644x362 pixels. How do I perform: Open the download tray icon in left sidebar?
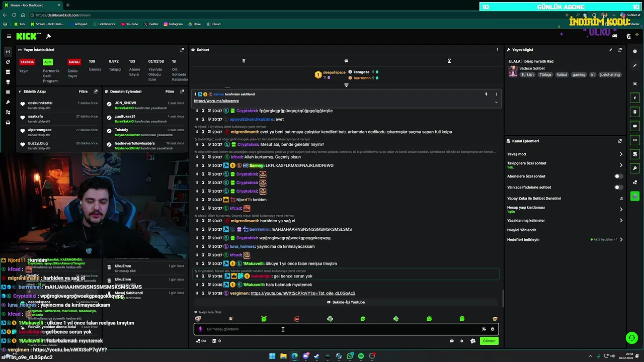click(x=8, y=122)
